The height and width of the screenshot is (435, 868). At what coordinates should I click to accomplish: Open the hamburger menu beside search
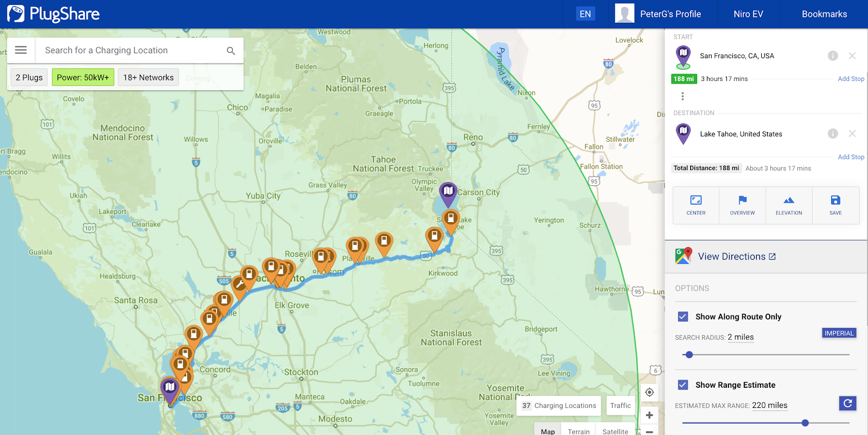21,50
